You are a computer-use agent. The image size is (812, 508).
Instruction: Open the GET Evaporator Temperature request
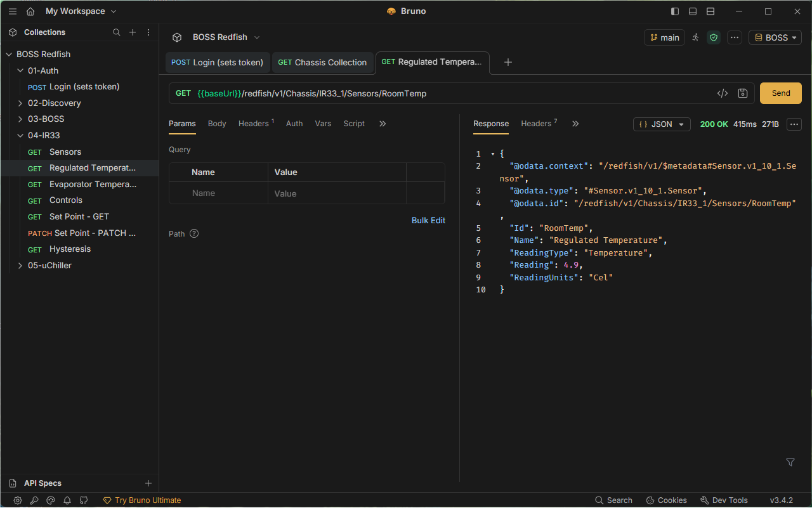coord(79,185)
